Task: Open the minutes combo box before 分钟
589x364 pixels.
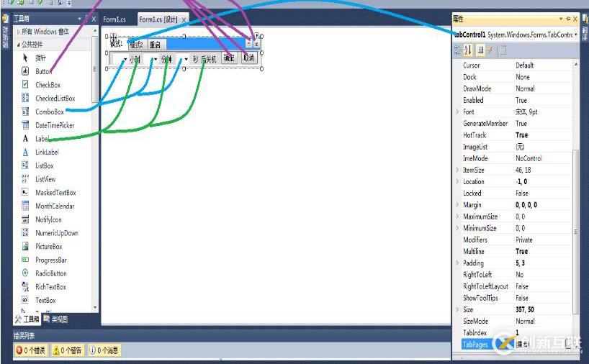Action: [x=156, y=59]
